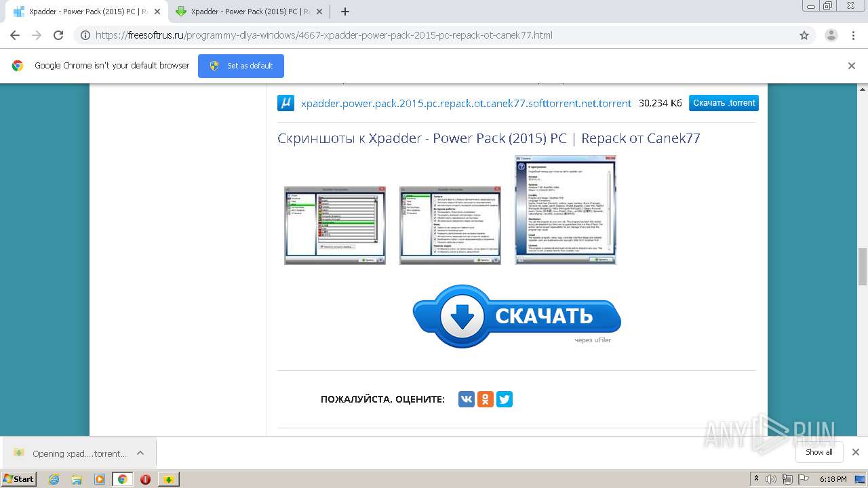Image resolution: width=868 pixels, height=488 pixels.
Task: Open the Windows Start menu
Action: (19, 479)
